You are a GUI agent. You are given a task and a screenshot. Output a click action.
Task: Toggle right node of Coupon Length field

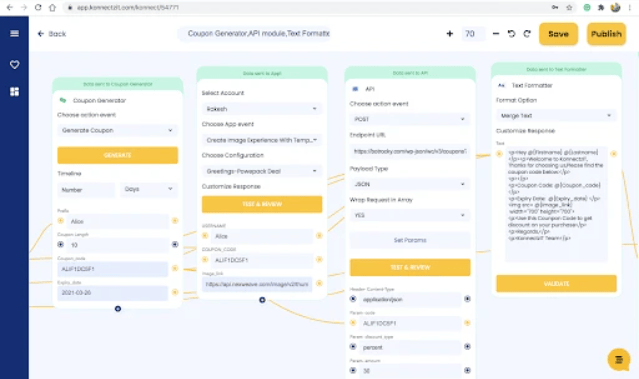(175, 245)
